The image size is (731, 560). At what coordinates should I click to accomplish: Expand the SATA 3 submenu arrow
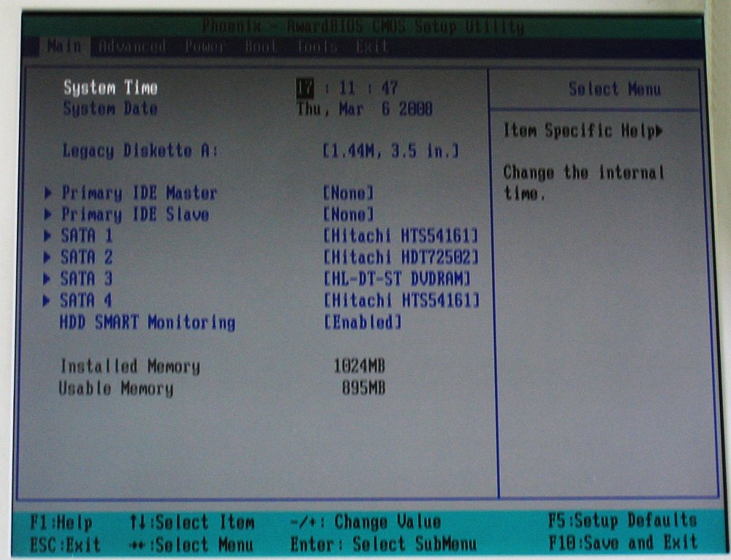tap(47, 279)
